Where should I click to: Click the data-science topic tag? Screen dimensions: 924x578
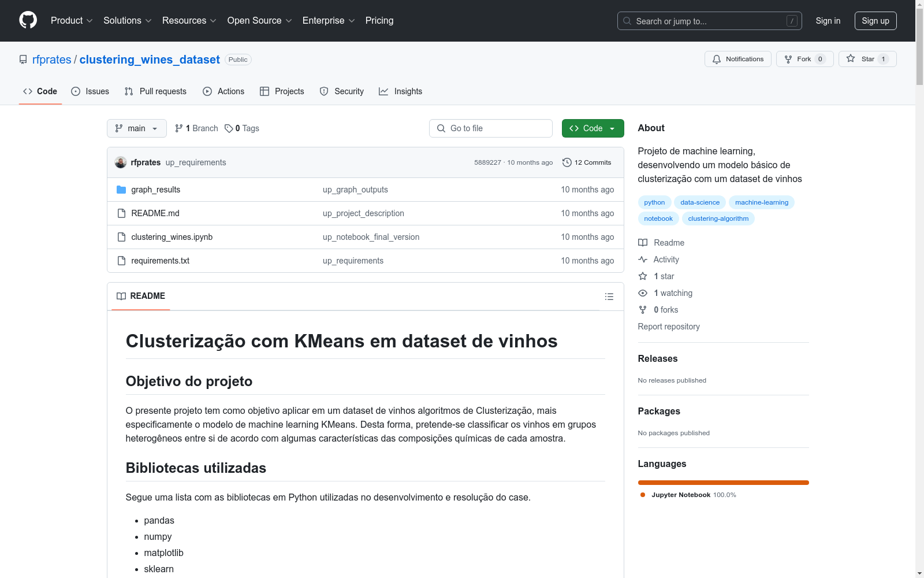click(700, 202)
